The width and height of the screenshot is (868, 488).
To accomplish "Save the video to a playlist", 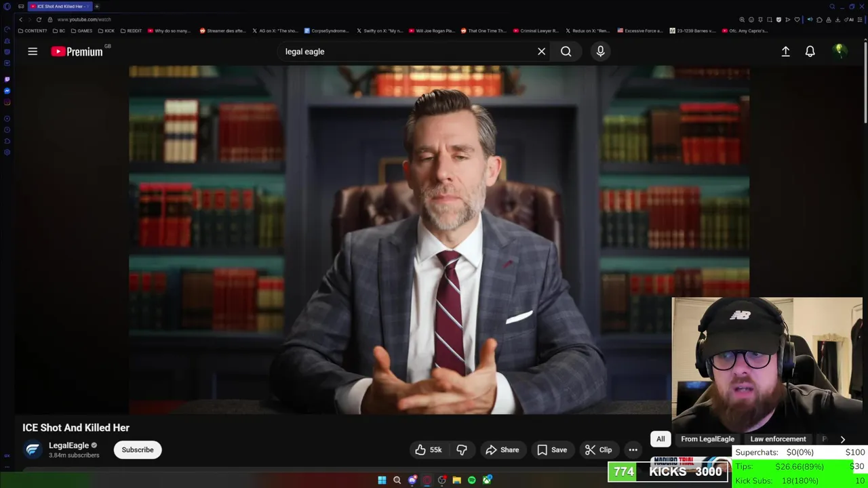I will (x=551, y=450).
